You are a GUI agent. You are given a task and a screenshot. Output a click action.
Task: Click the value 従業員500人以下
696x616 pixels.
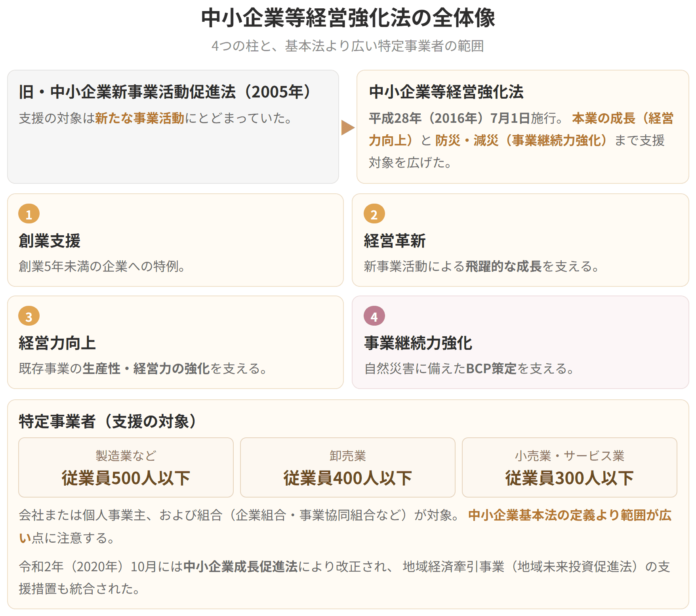[x=126, y=478]
